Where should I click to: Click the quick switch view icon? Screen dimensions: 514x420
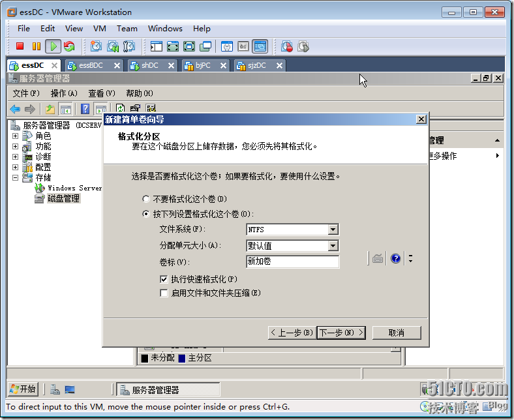point(173,46)
